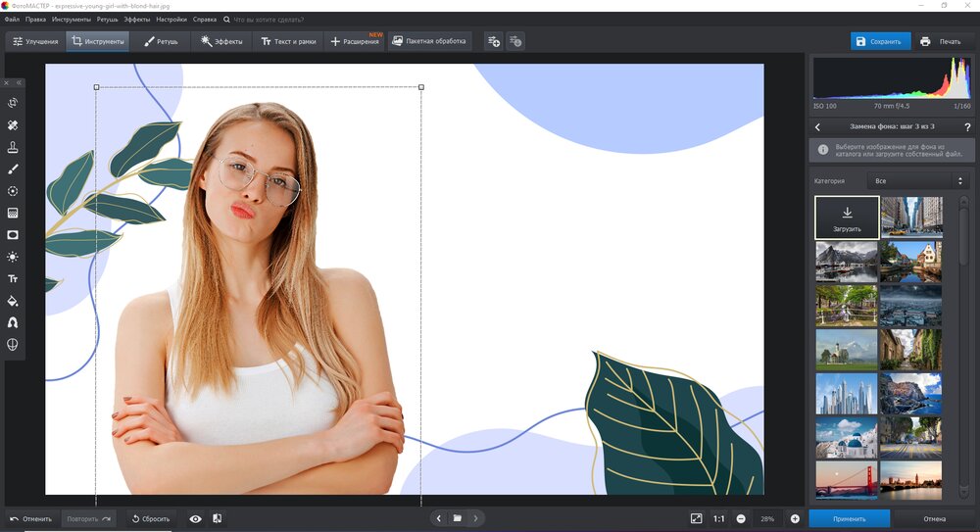
Task: Click the Печать button
Action: [x=941, y=41]
